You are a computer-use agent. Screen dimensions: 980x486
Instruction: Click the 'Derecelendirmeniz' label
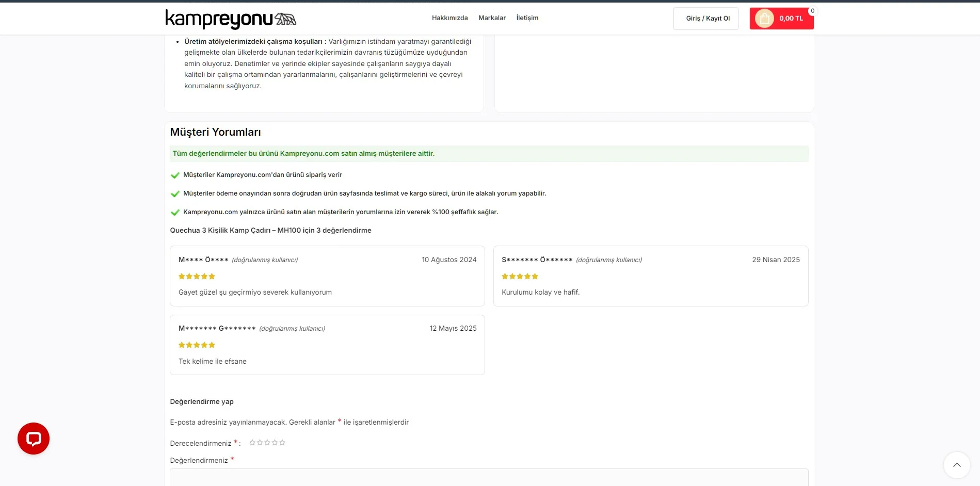[x=201, y=444]
